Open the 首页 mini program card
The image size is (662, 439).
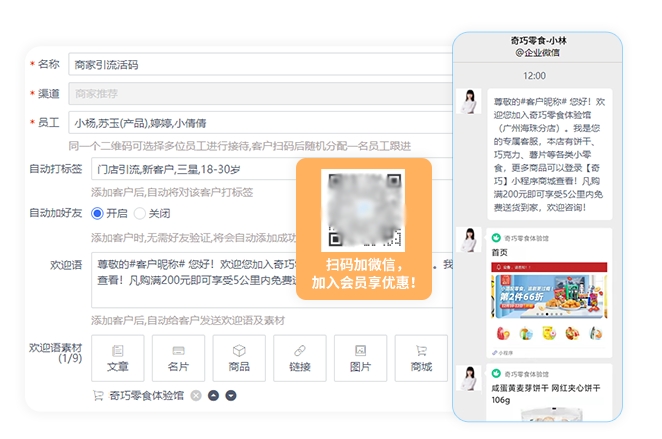[x=549, y=293]
